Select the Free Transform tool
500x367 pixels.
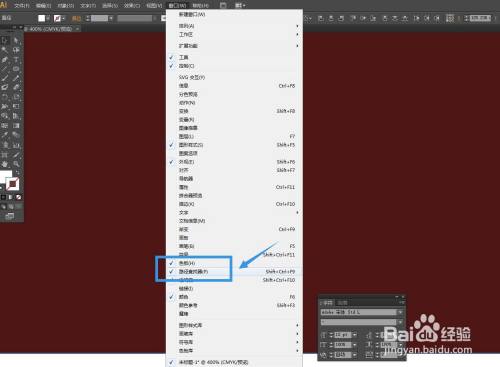coord(16,106)
